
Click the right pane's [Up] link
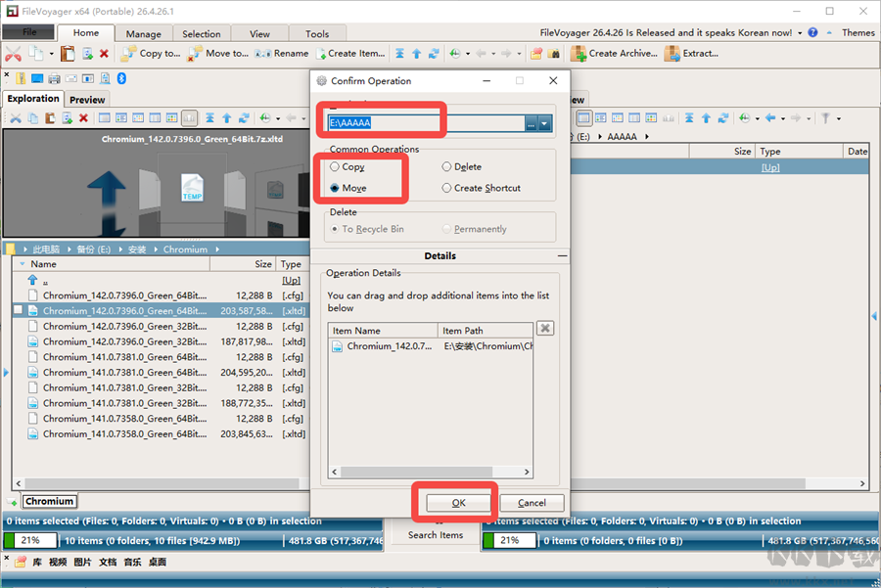[770, 167]
